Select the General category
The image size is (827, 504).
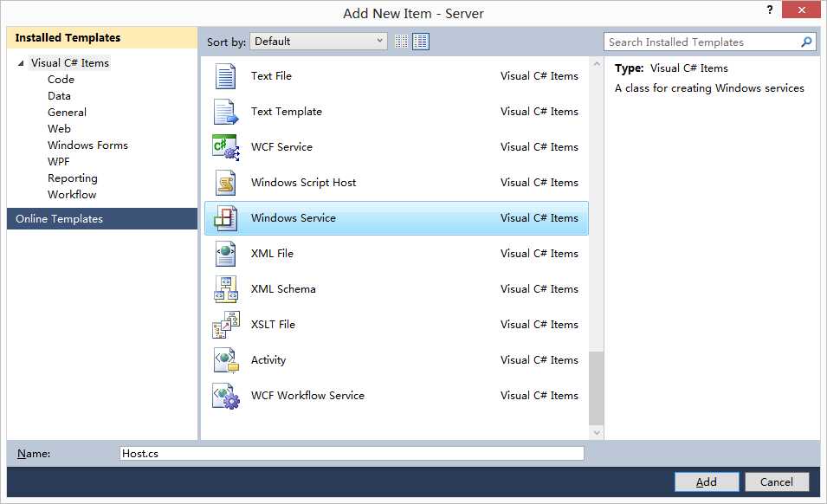(67, 113)
